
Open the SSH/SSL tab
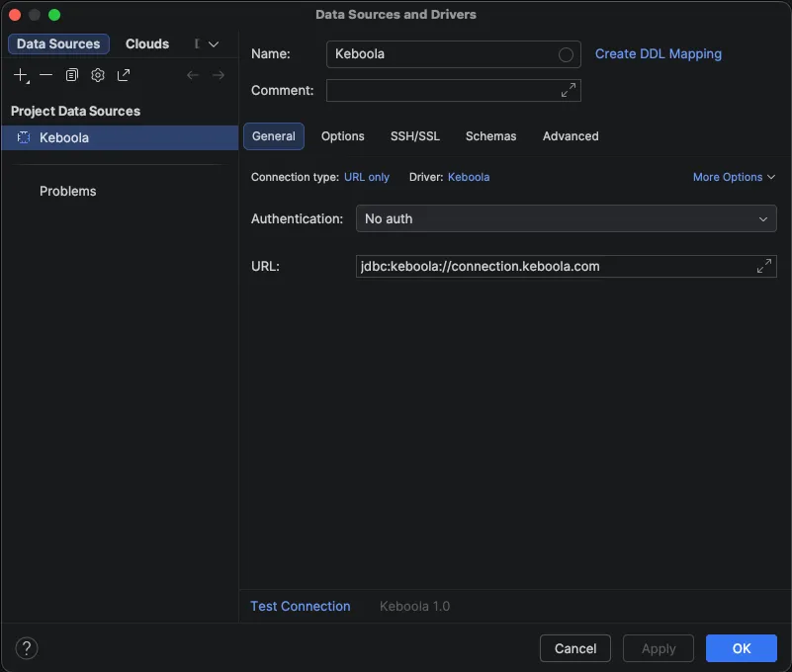point(414,136)
